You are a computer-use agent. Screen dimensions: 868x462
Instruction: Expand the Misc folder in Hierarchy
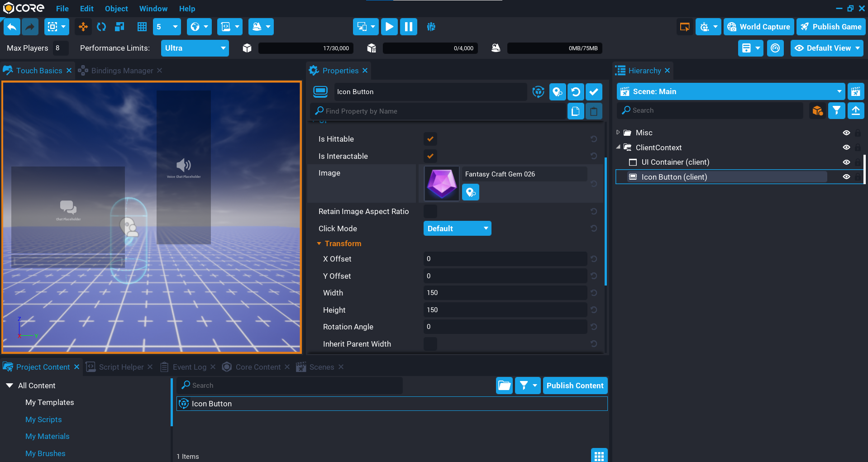point(618,133)
